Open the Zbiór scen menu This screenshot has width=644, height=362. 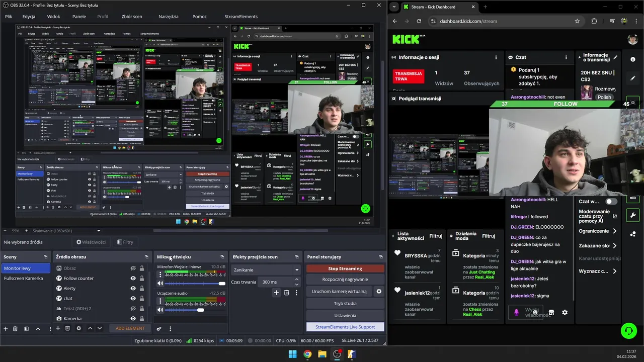click(132, 17)
